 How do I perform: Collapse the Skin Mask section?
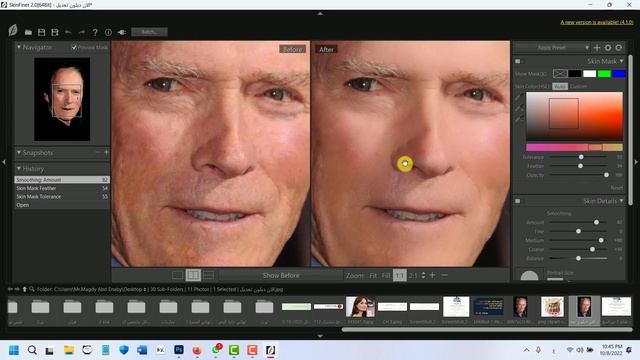[x=622, y=61]
